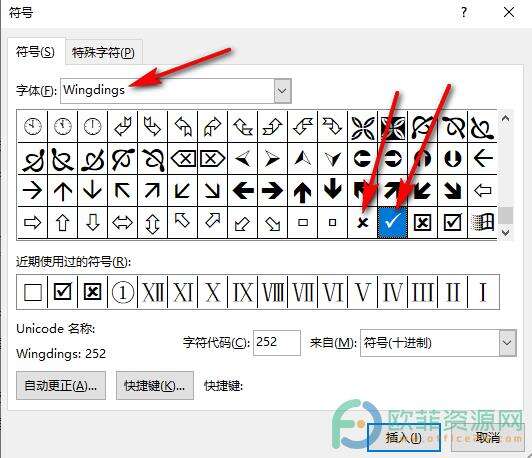The image size is (532, 458).
Task: Choose the right-pointing delete box with X
Action: (x=213, y=158)
